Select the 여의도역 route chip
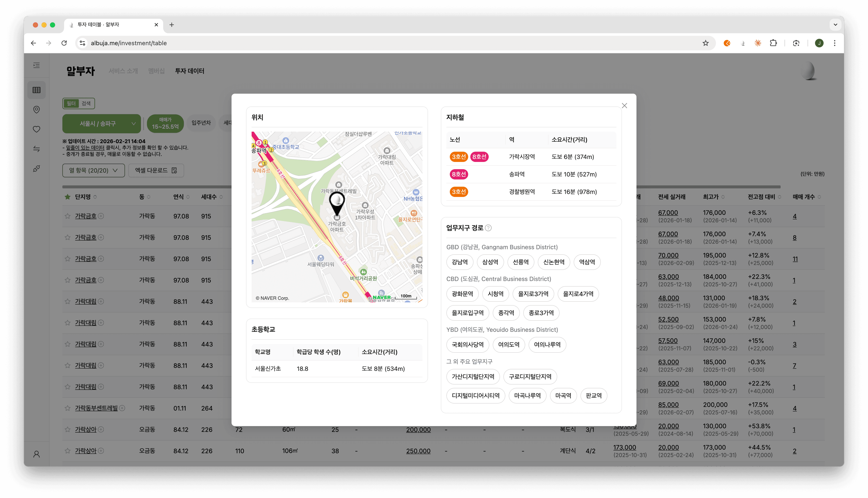The image size is (868, 498). 509,344
